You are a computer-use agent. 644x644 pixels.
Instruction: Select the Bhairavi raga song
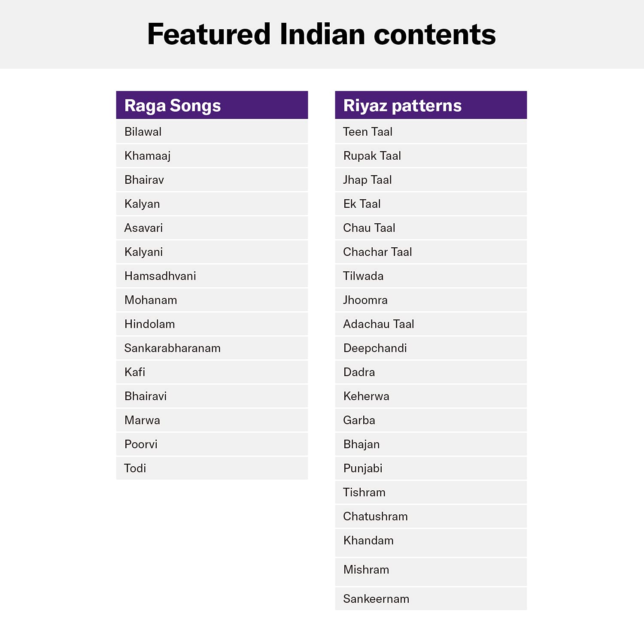pos(146,396)
